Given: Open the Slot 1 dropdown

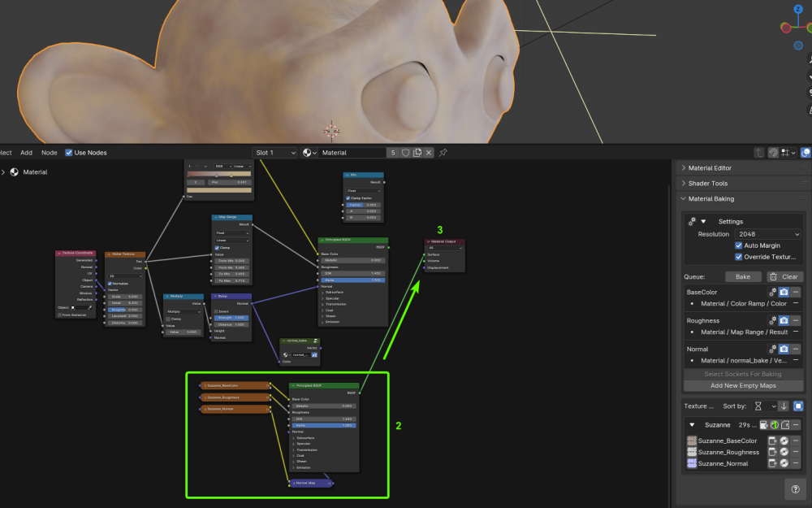Looking at the screenshot, I should [x=275, y=153].
